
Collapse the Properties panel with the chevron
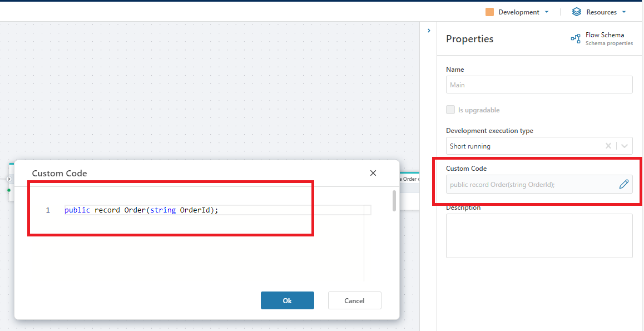(x=428, y=31)
